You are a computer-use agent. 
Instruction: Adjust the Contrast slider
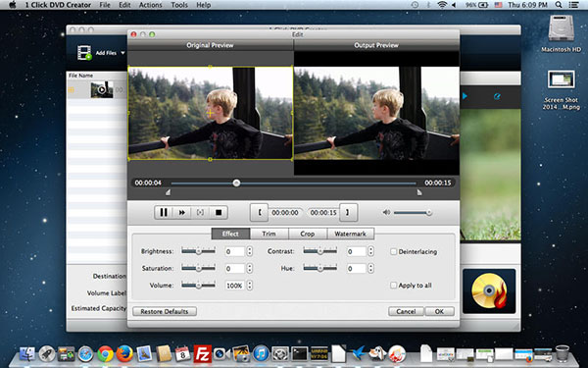pos(319,251)
